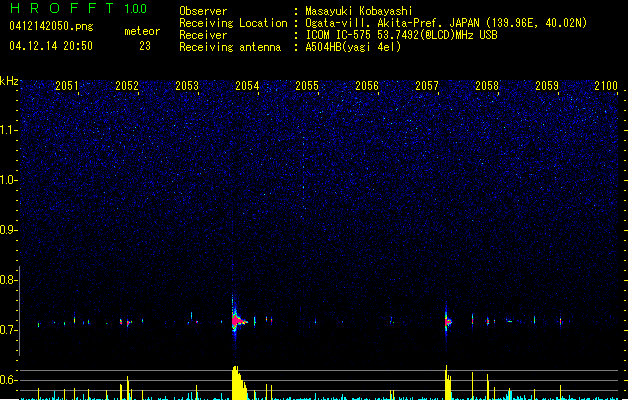
Task: Click the Receiving Location value line
Action: pos(446,23)
